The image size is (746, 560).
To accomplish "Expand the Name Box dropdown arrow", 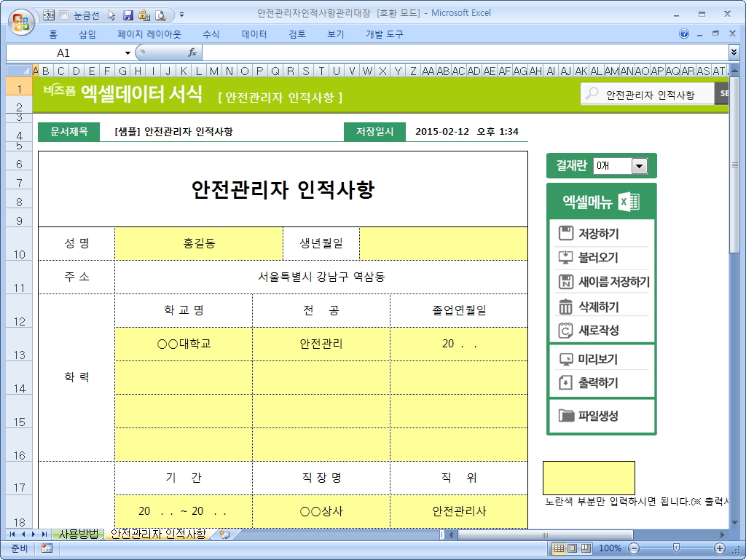I will coord(128,52).
